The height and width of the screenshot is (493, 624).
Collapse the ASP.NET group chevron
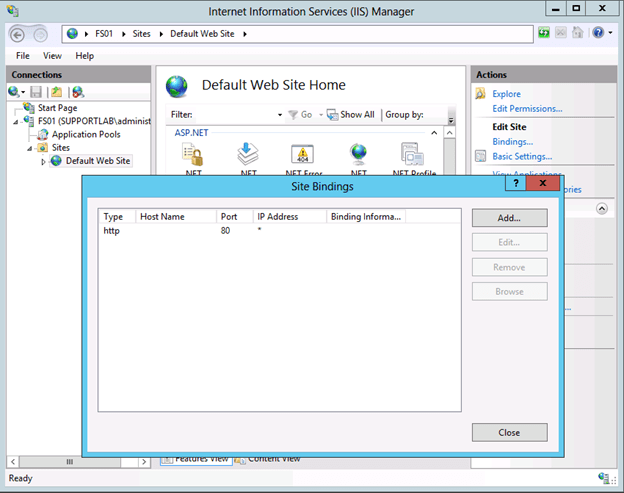[x=434, y=133]
